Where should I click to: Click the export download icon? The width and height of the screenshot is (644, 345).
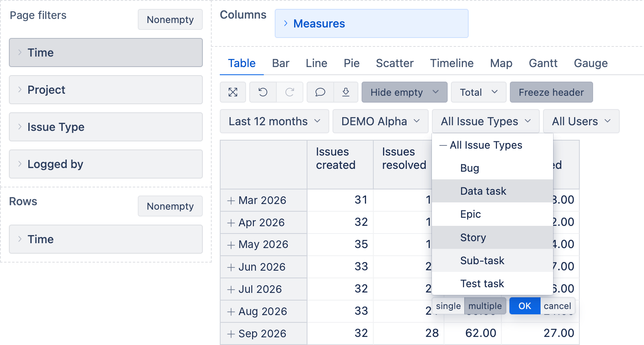[x=346, y=92]
